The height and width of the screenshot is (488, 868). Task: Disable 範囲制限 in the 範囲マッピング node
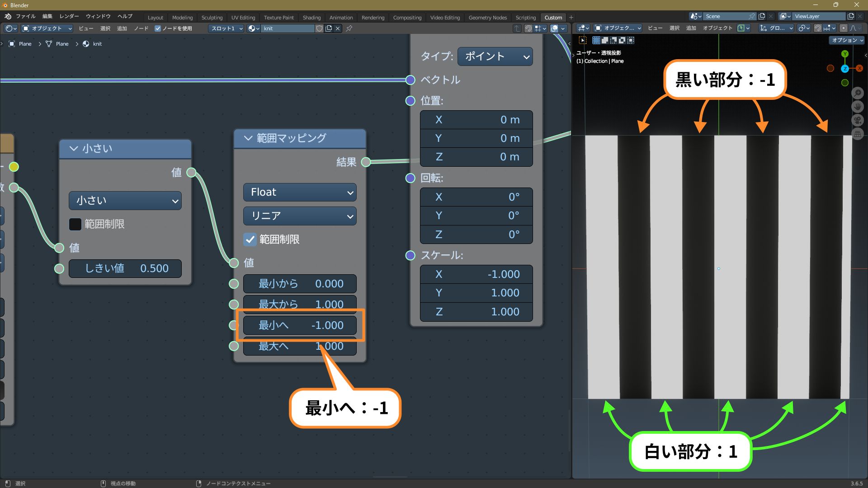(x=250, y=239)
